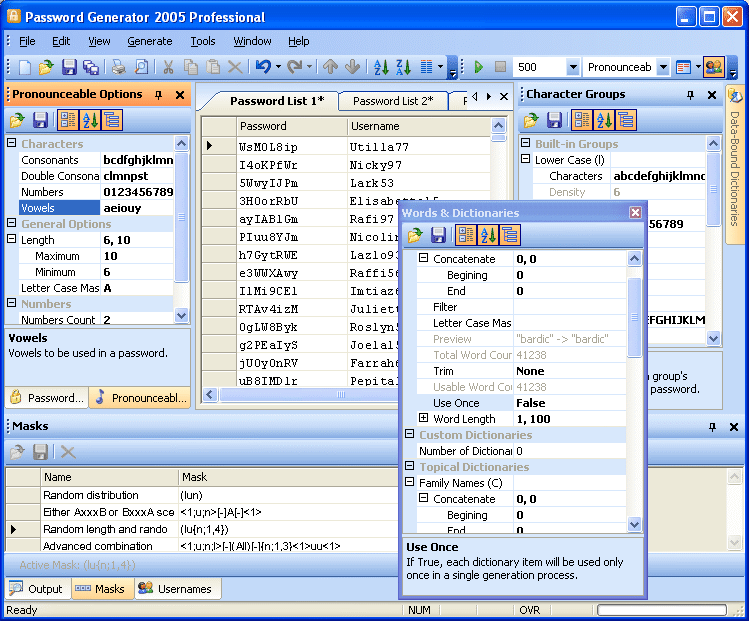Expand the Word Length property

point(423,418)
